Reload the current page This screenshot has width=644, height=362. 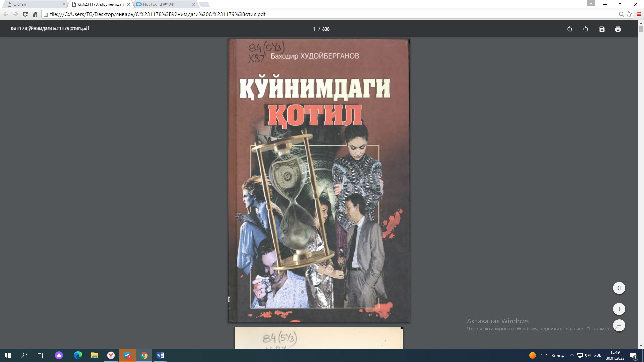pos(25,14)
